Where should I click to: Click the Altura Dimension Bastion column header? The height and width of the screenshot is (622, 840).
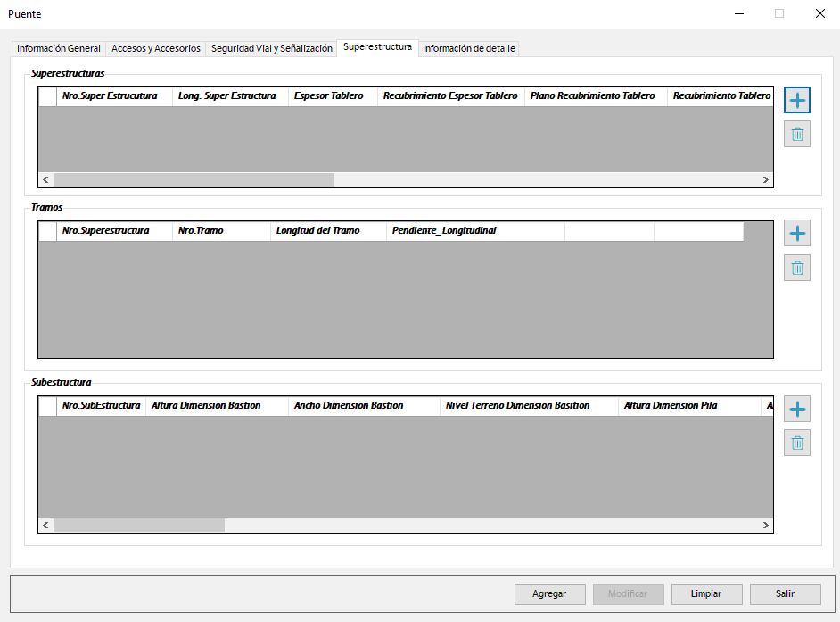[x=217, y=406]
